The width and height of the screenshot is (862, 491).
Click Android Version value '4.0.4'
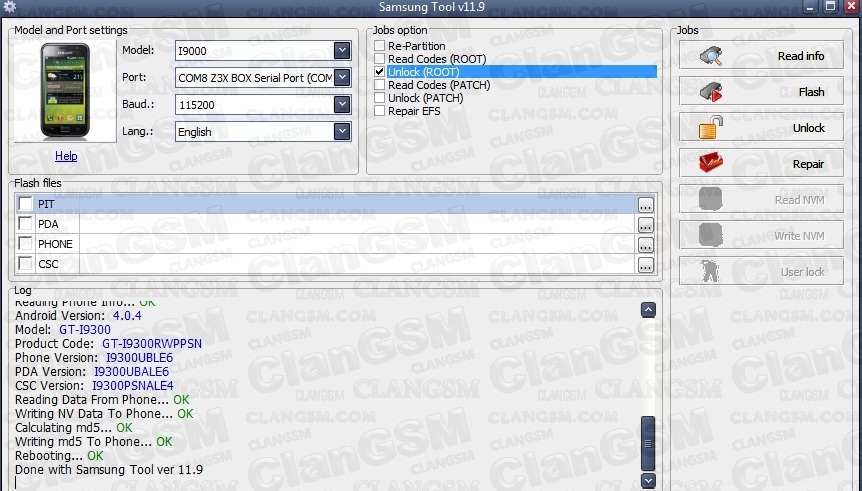[127, 316]
